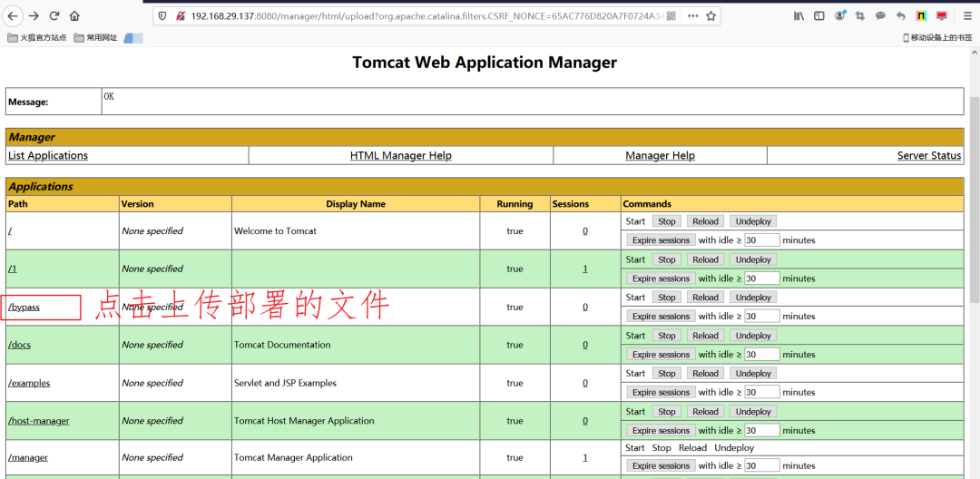Open the /docs application link
980x479 pixels.
click(x=19, y=345)
